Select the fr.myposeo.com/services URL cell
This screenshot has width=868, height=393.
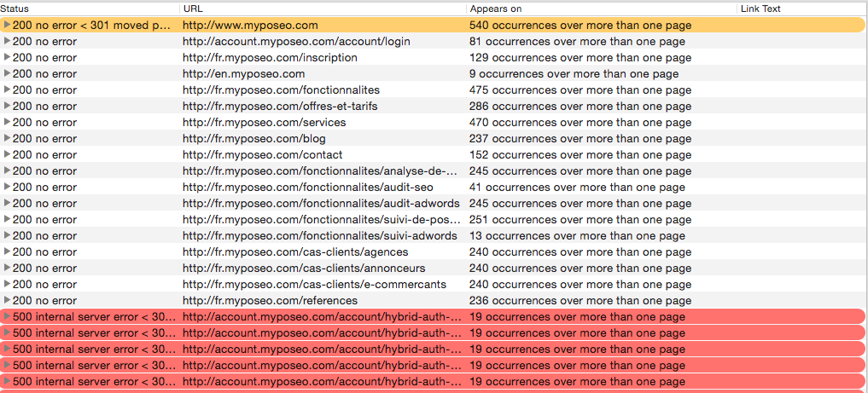[264, 123]
